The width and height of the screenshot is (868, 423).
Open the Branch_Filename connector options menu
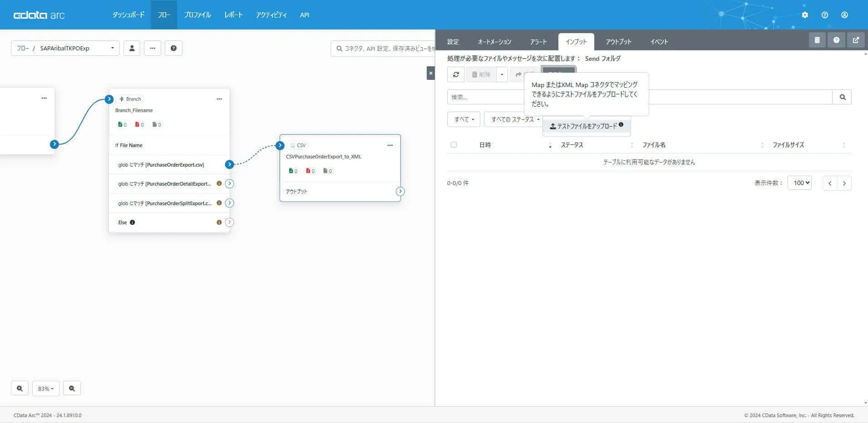tap(219, 99)
